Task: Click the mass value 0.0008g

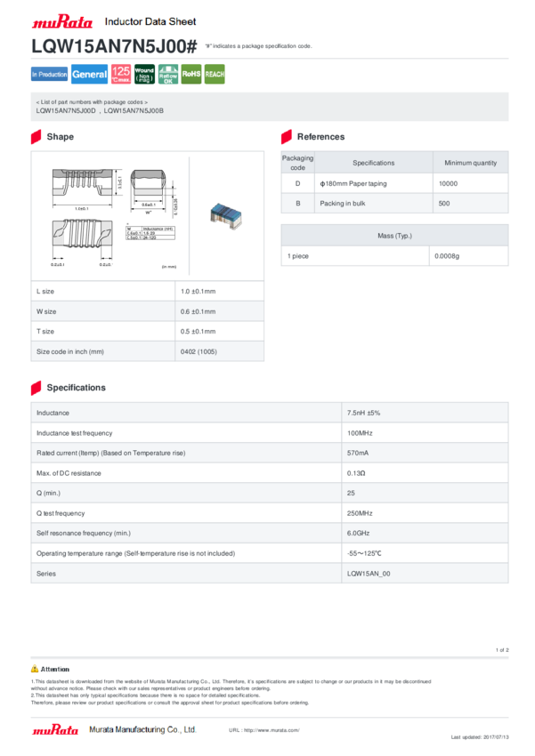Action: (447, 256)
